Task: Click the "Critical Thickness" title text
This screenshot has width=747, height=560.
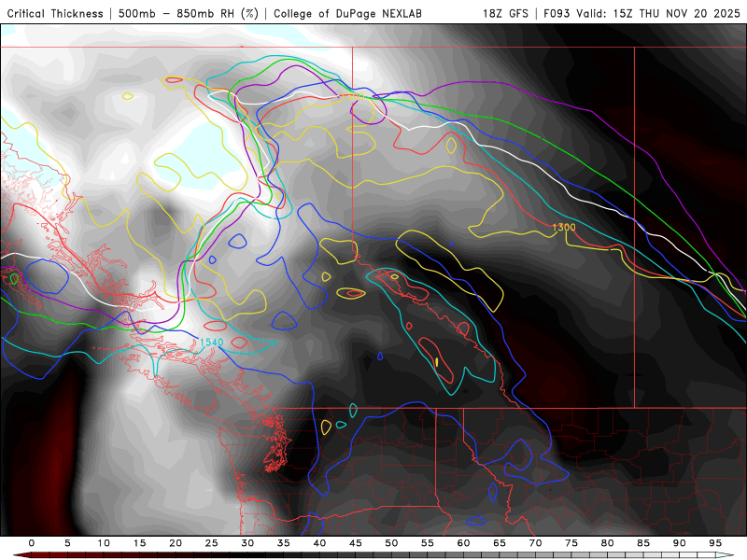Action: (x=55, y=13)
